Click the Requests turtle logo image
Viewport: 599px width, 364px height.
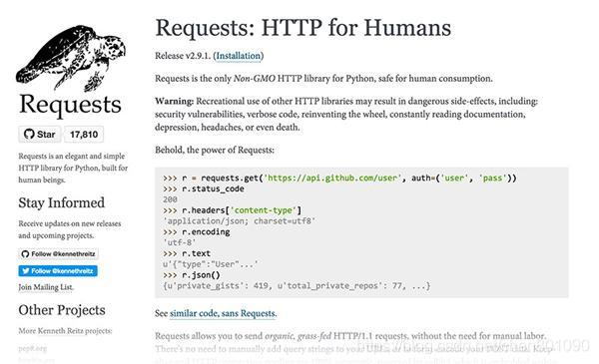[x=71, y=58]
